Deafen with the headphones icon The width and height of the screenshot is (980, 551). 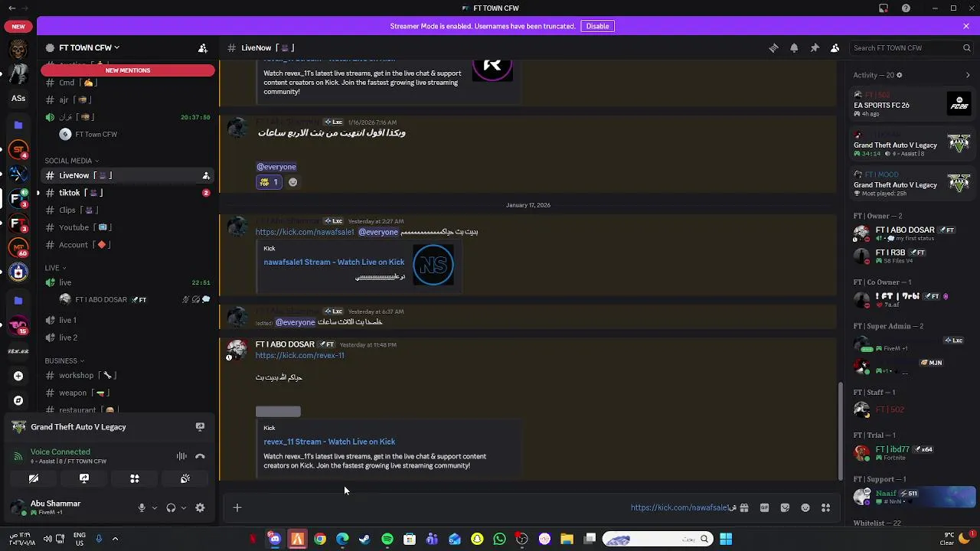171,508
